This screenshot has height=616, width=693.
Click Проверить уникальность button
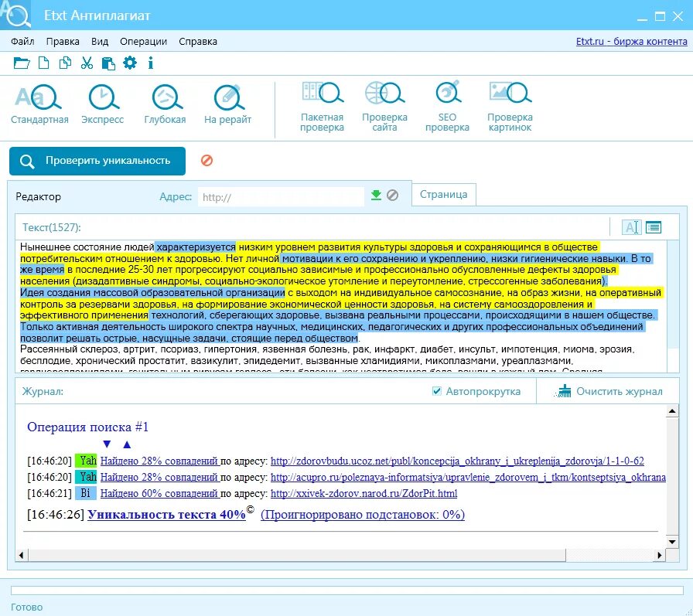[x=97, y=161]
